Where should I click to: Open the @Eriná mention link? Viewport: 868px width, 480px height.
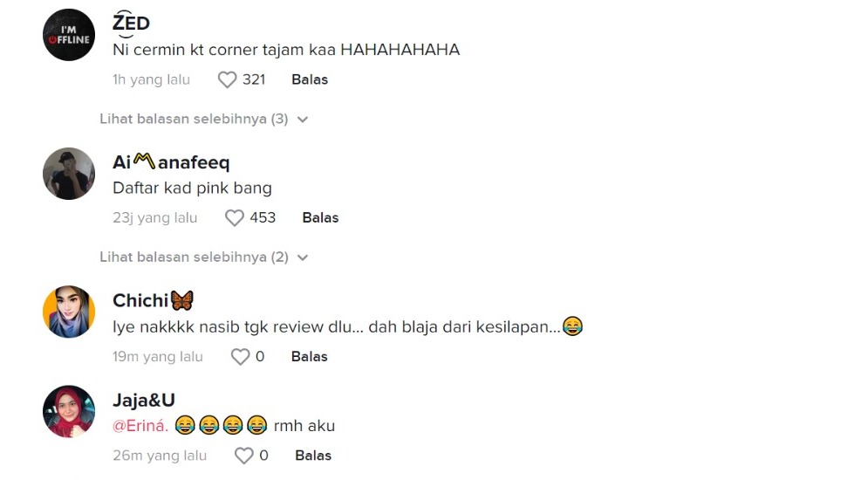pos(140,426)
